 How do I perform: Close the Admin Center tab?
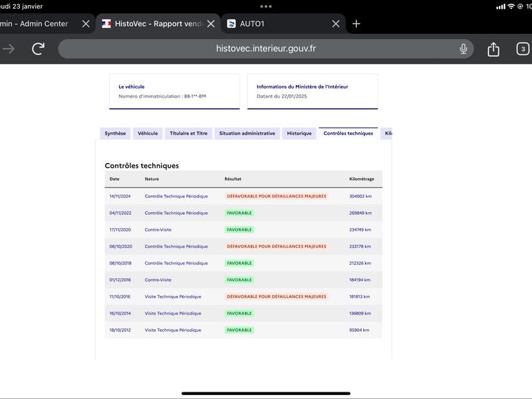pyautogui.click(x=86, y=24)
